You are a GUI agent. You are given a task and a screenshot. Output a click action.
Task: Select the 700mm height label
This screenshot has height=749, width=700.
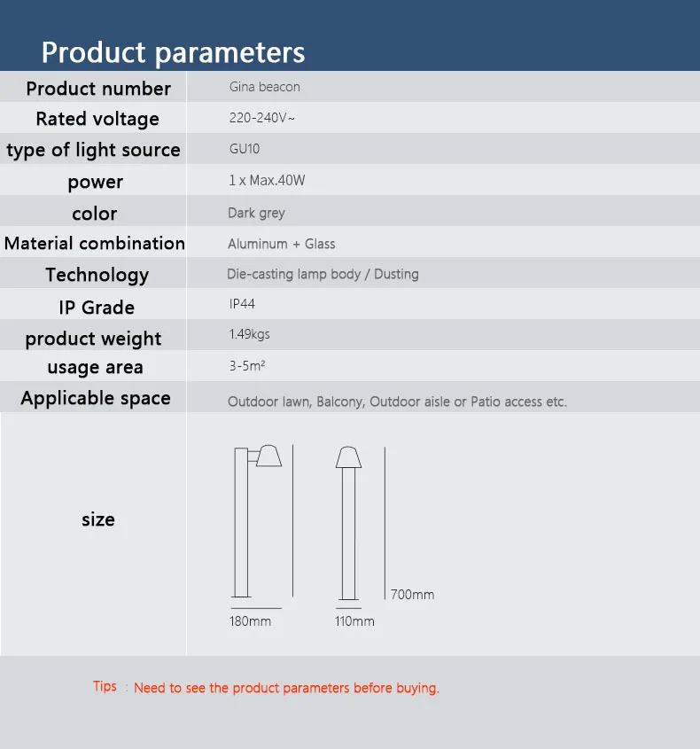(x=413, y=595)
